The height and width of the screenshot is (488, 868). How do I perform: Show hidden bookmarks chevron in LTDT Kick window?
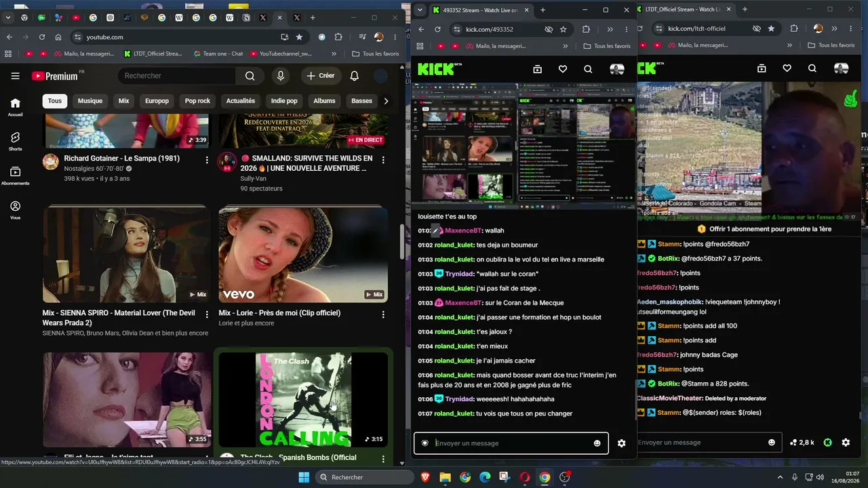(790, 45)
